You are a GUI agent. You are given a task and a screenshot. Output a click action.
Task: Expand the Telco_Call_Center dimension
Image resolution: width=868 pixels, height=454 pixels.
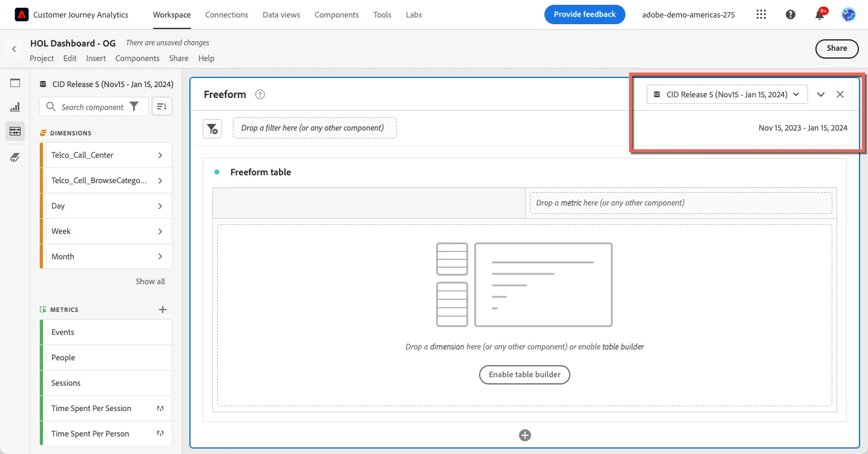(x=160, y=155)
